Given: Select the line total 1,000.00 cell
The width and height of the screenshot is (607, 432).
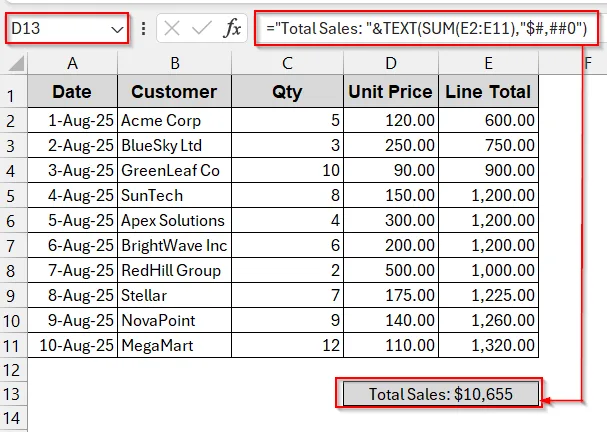Looking at the screenshot, I should [x=489, y=270].
